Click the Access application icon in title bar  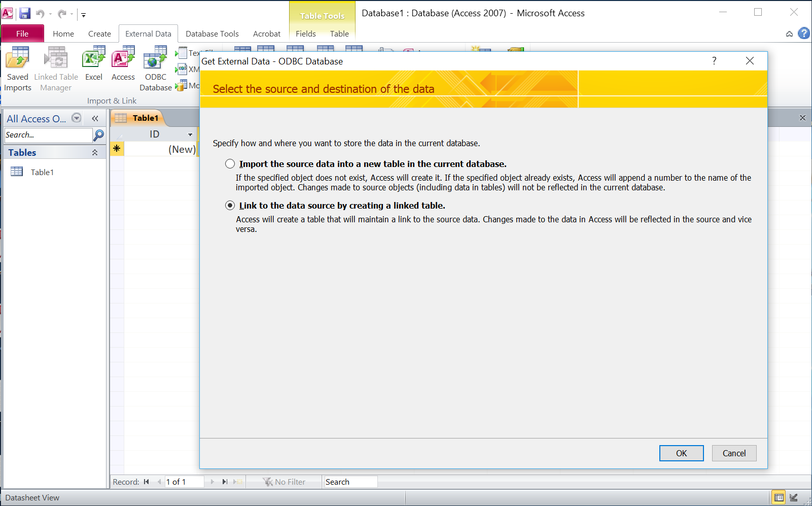(8, 13)
